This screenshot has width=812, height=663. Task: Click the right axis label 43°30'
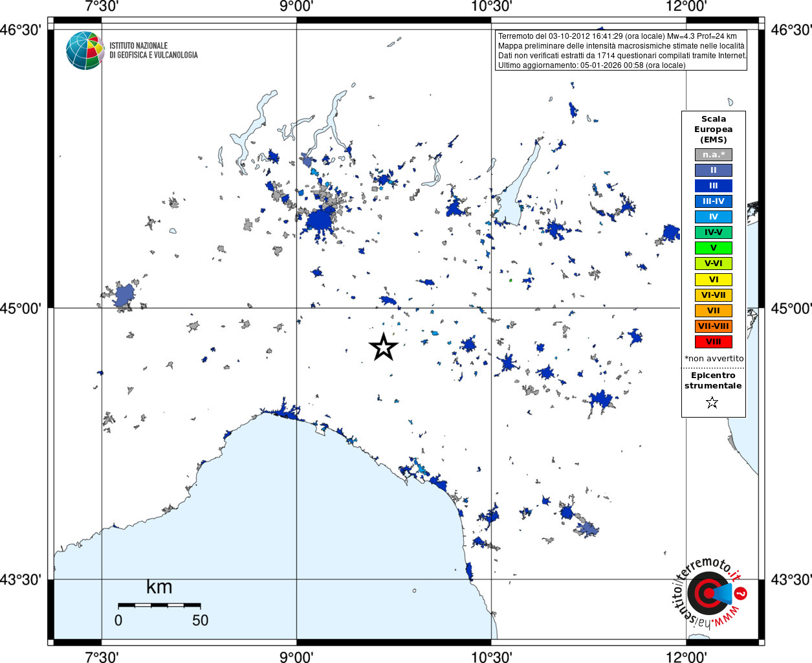tap(791, 579)
